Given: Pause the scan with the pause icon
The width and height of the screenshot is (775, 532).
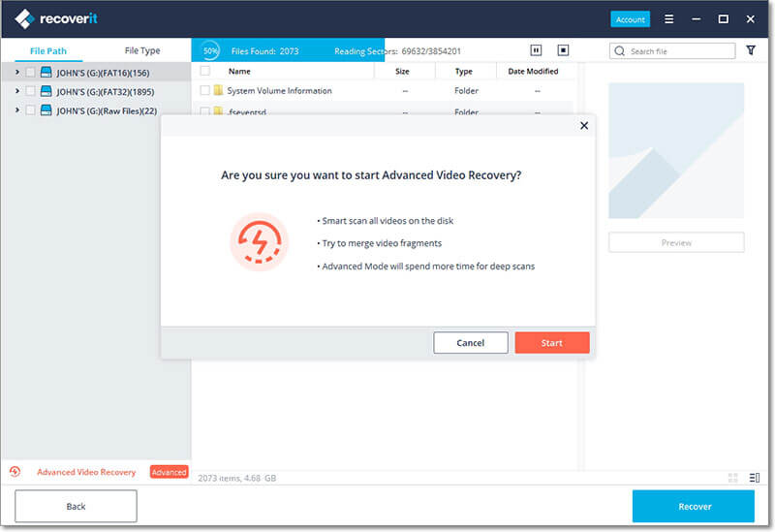Looking at the screenshot, I should pos(536,50).
